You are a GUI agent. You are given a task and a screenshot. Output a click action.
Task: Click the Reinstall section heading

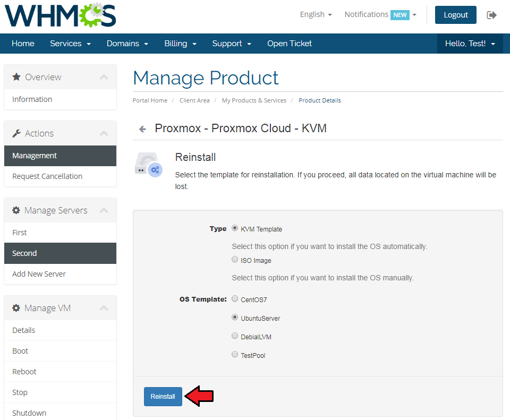coord(195,157)
